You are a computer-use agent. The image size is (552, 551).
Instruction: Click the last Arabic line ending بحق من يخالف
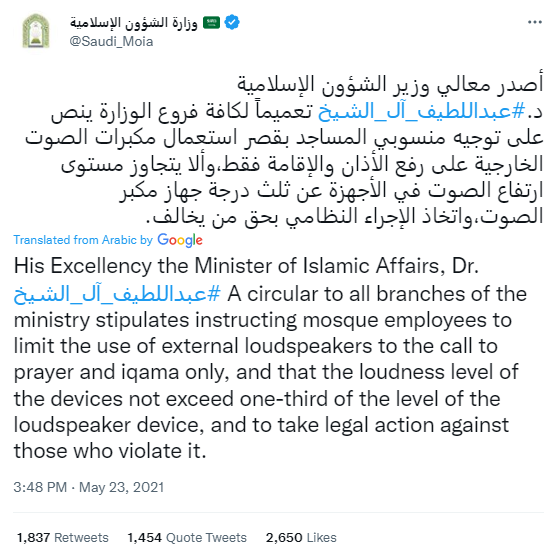click(x=344, y=217)
